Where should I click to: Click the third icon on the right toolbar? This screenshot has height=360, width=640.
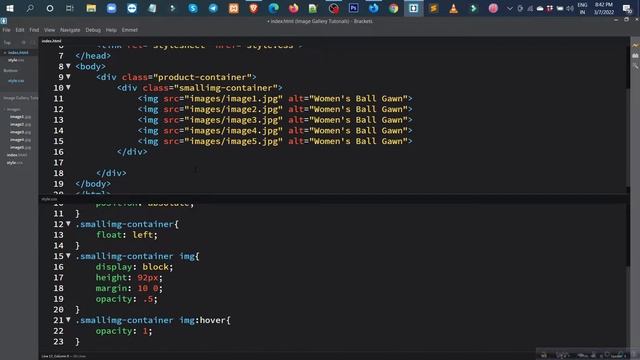pyautogui.click(x=635, y=66)
